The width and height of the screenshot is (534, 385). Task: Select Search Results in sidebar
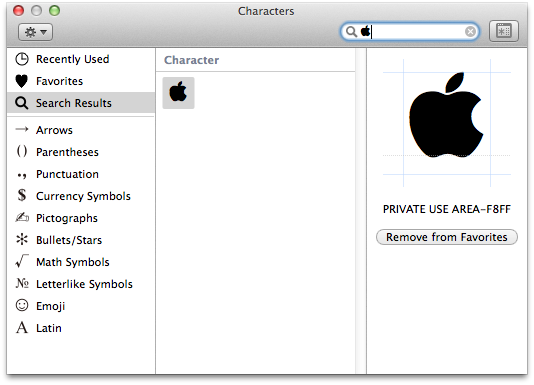pyautogui.click(x=81, y=103)
